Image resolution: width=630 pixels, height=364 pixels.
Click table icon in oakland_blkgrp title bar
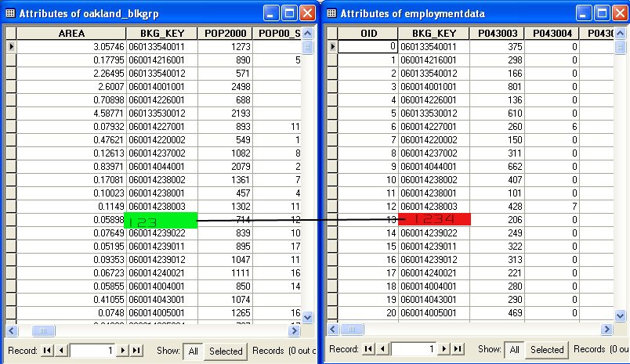click(x=10, y=13)
